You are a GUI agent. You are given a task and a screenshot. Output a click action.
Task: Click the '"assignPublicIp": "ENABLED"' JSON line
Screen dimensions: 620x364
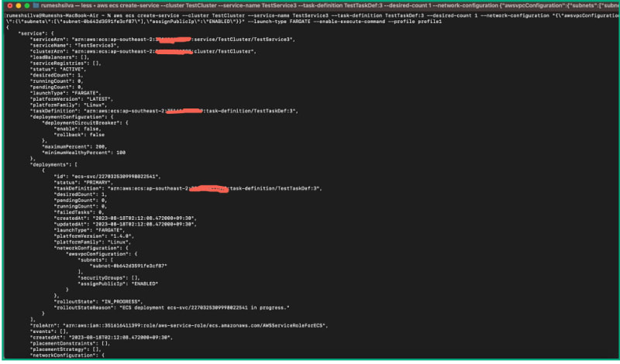(118, 283)
